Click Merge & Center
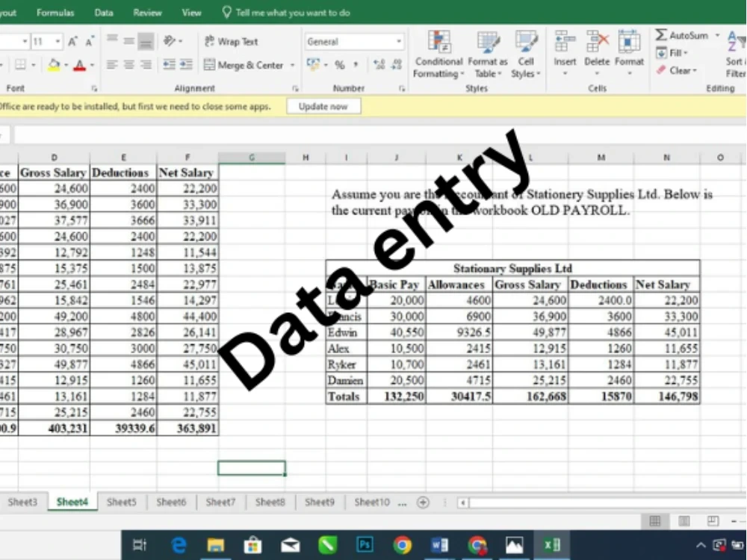747x560 pixels. tap(244, 65)
